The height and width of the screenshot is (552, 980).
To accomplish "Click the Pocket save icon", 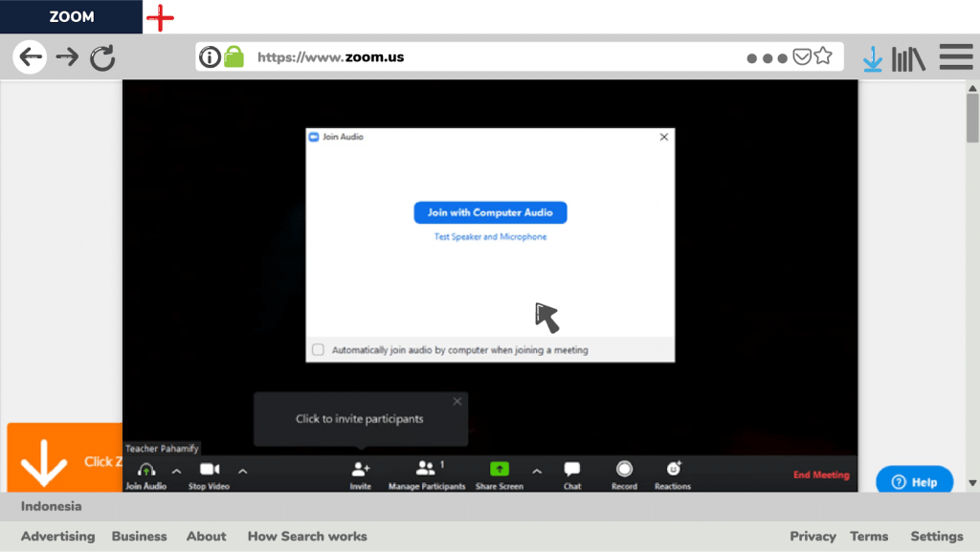I will (802, 56).
